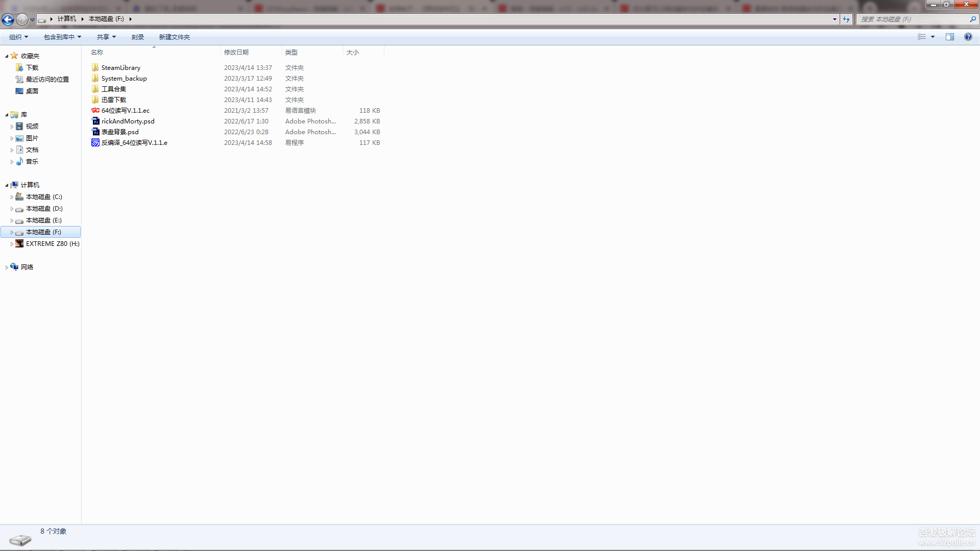This screenshot has height=551, width=980.
Task: Click the Back navigation arrow button
Action: [x=8, y=19]
